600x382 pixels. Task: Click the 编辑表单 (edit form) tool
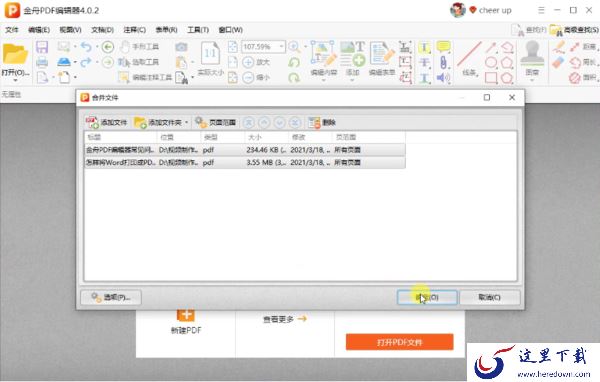click(382, 58)
